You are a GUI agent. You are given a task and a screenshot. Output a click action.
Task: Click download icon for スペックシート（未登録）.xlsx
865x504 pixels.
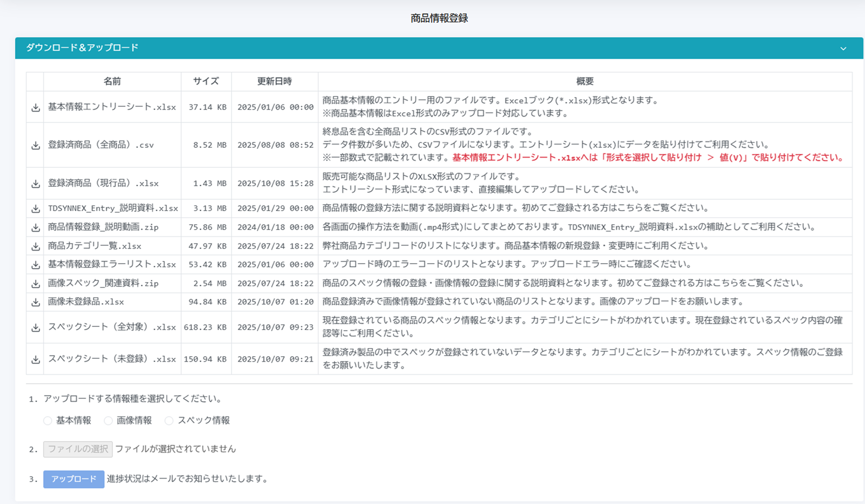pyautogui.click(x=36, y=360)
